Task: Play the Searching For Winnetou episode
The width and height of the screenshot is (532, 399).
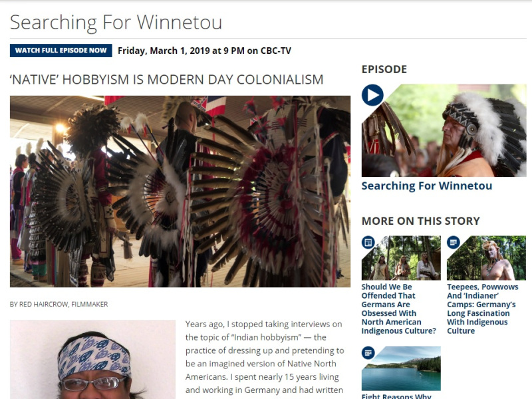Action: pos(372,95)
